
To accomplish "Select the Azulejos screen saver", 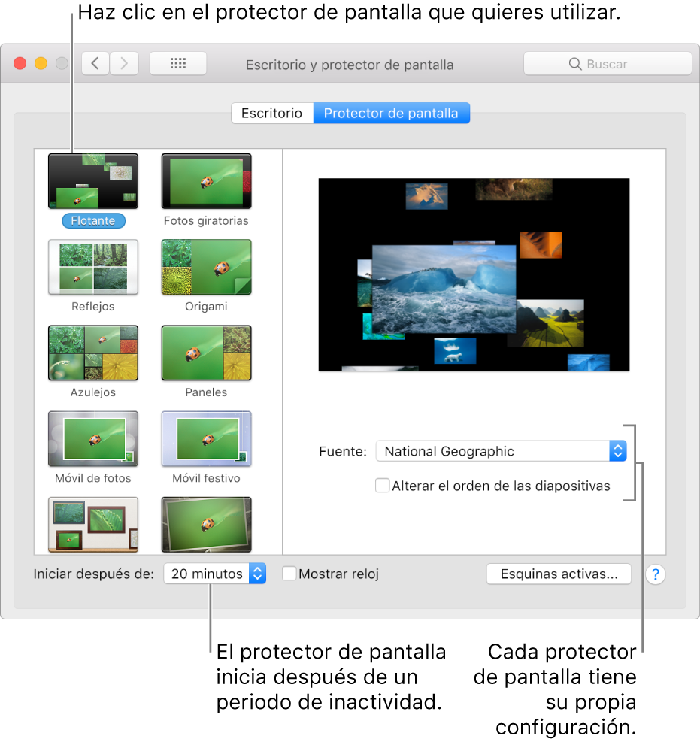I will (93, 353).
